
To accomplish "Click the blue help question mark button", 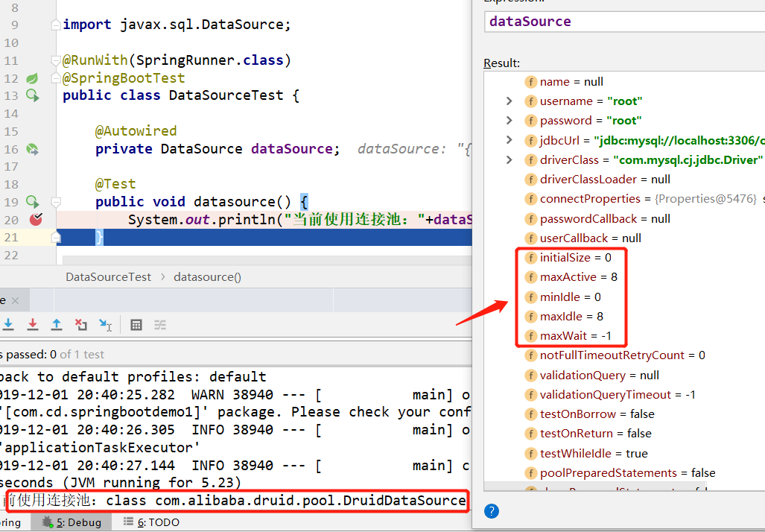I will point(492,511).
